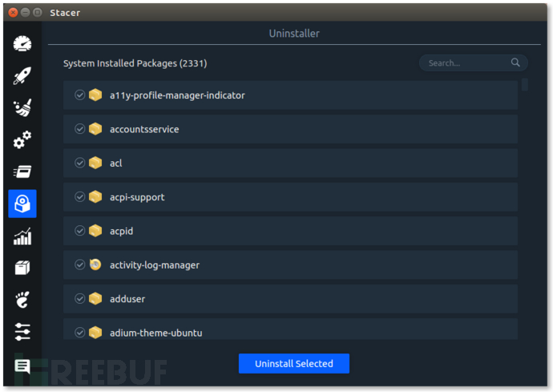
Task: Maximize the Stacer window
Action: 37,13
